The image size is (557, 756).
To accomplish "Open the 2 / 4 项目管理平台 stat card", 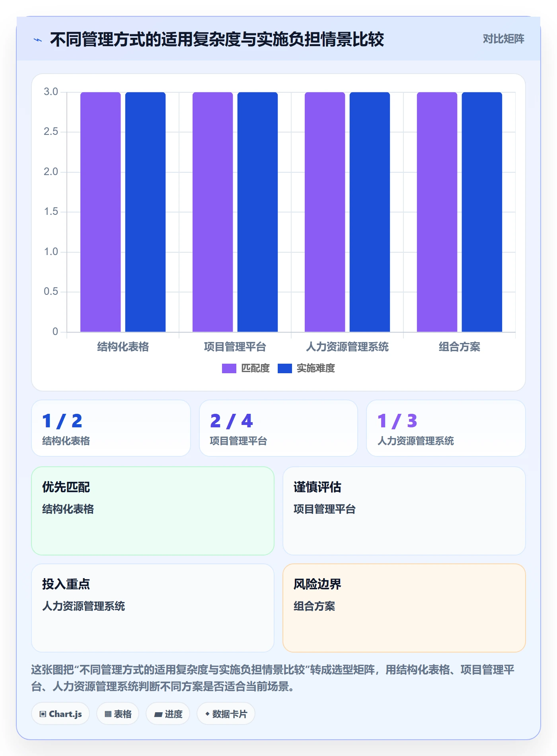I will tap(278, 428).
